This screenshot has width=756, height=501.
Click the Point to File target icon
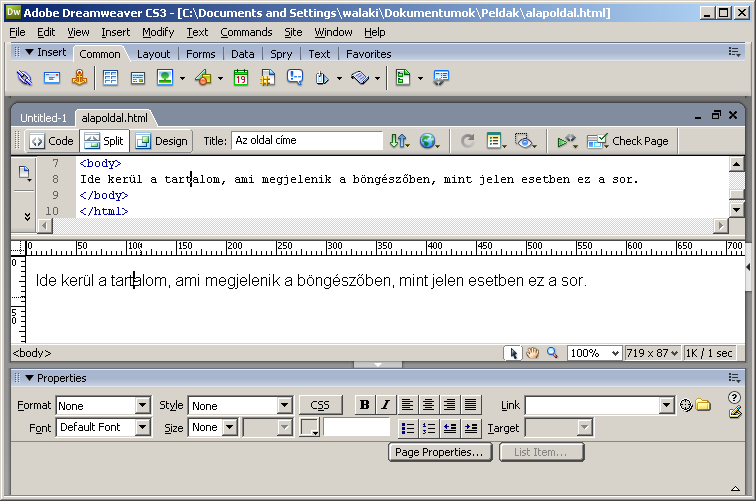686,405
